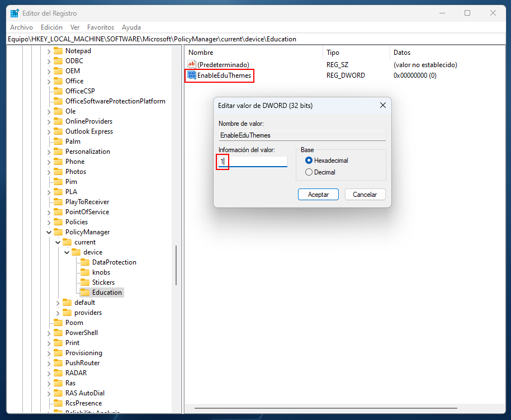This screenshot has width=511, height=420.
Task: Click the Education folder icon
Action: 85,292
